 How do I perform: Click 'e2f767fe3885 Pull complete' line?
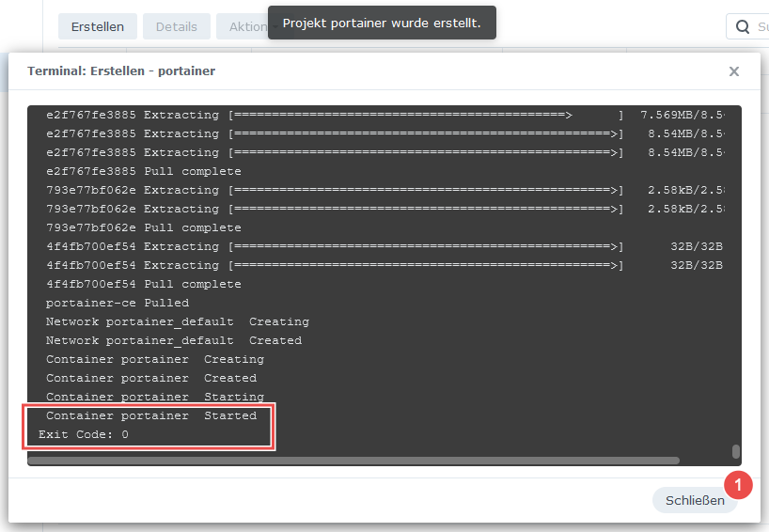144,172
